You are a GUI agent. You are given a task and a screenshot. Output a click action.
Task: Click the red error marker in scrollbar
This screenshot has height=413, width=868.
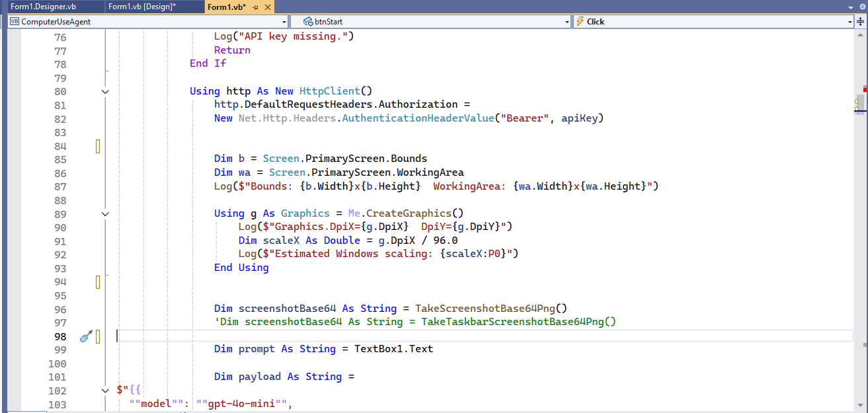(865, 89)
